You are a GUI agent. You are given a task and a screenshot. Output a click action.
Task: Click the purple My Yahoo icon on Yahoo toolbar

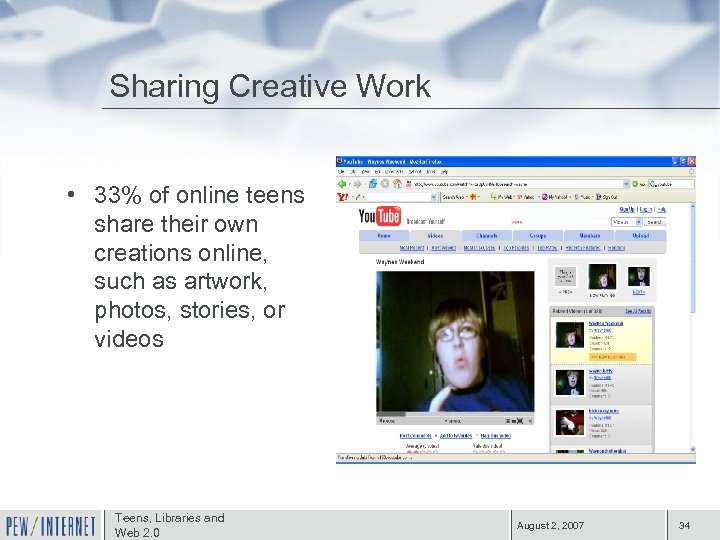(545, 197)
